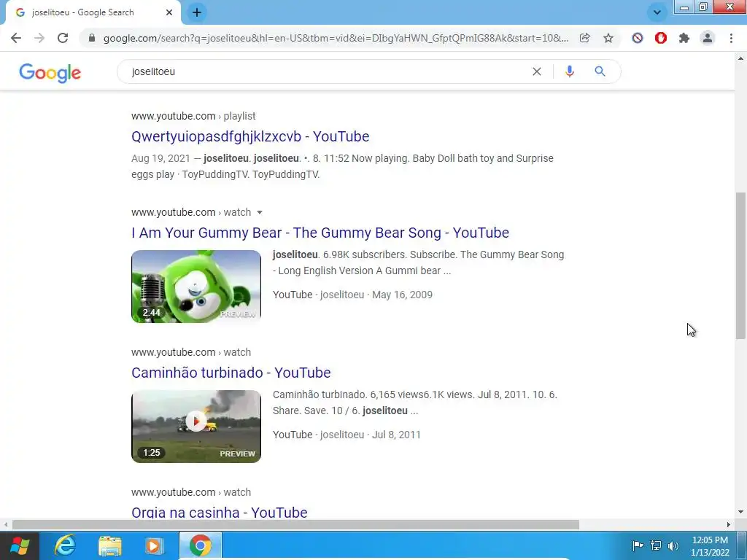
Task: Click the vertical scrollbar thumb
Action: click(740, 265)
